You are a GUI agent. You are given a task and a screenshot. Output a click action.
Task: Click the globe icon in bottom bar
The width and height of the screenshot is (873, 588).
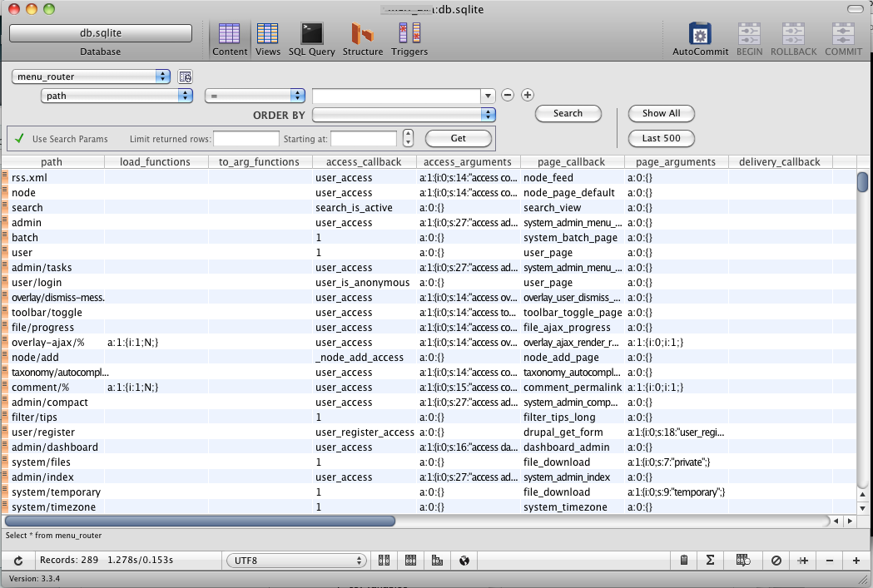point(464,561)
